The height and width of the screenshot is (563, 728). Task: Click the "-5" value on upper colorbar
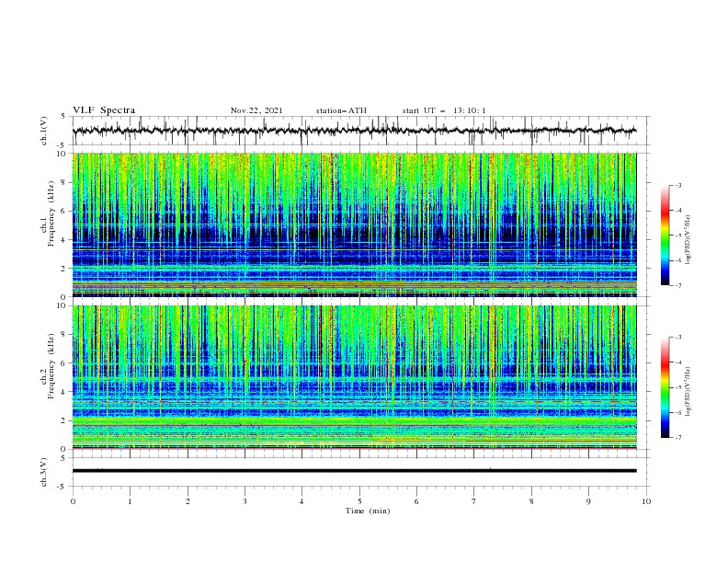point(677,236)
